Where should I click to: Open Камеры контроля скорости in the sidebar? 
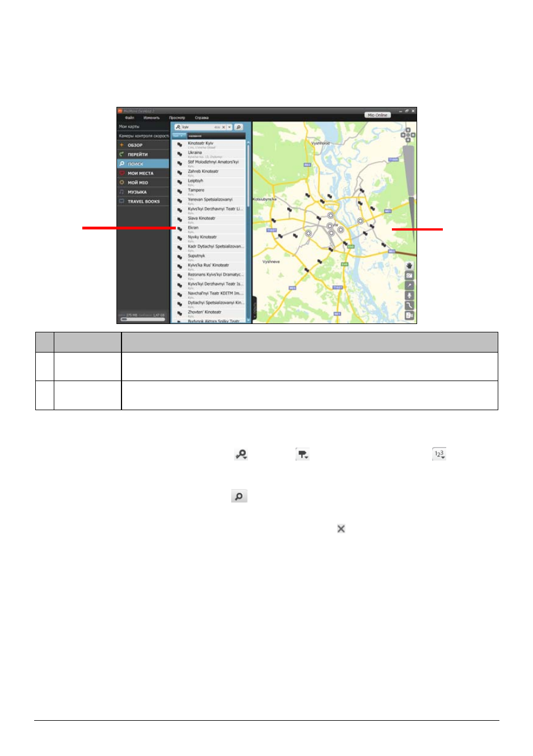pos(143,136)
